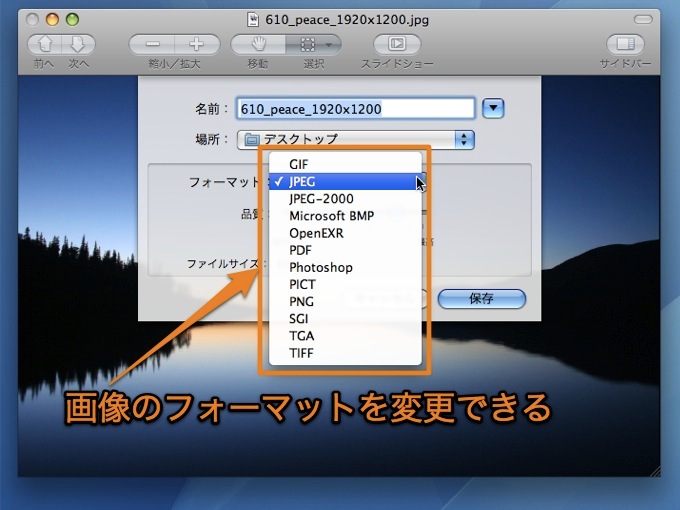Choose JPEG-2000 format
Screen dimensions: 680x510
[345, 199]
